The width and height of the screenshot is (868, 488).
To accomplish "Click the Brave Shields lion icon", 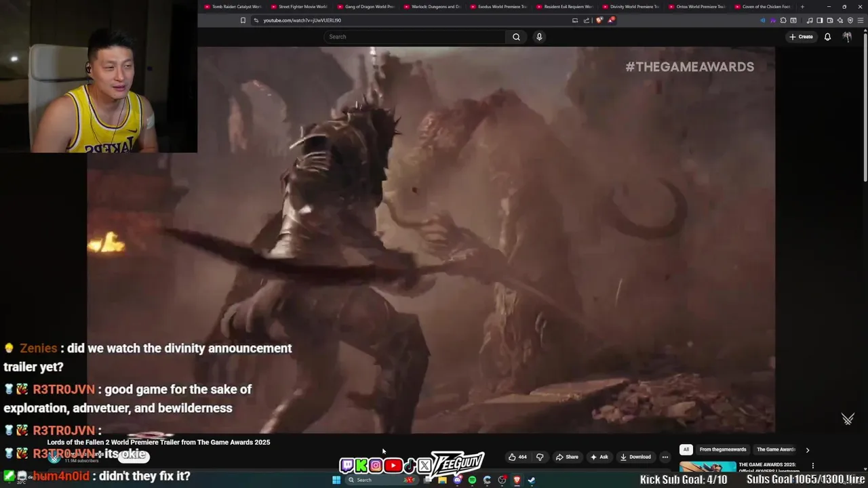I will tap(599, 20).
